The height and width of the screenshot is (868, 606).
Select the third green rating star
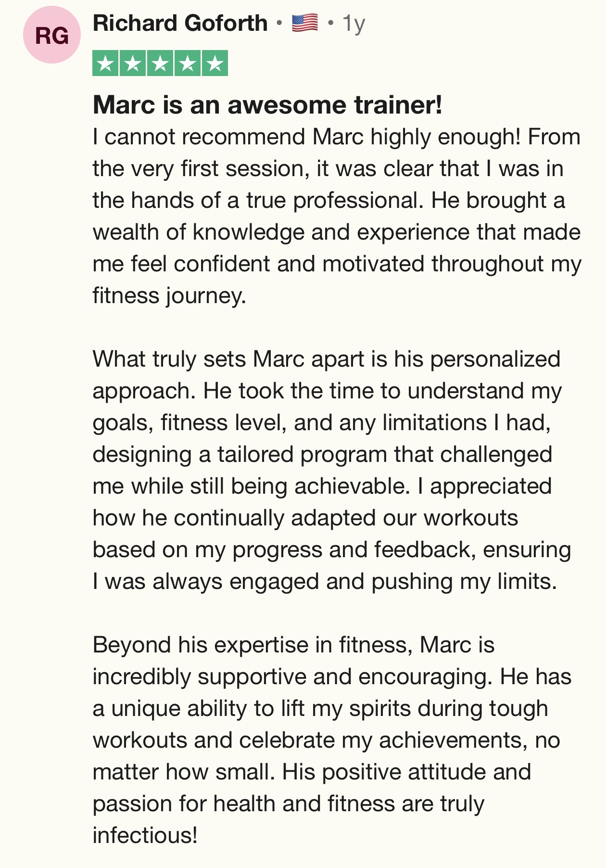(160, 64)
